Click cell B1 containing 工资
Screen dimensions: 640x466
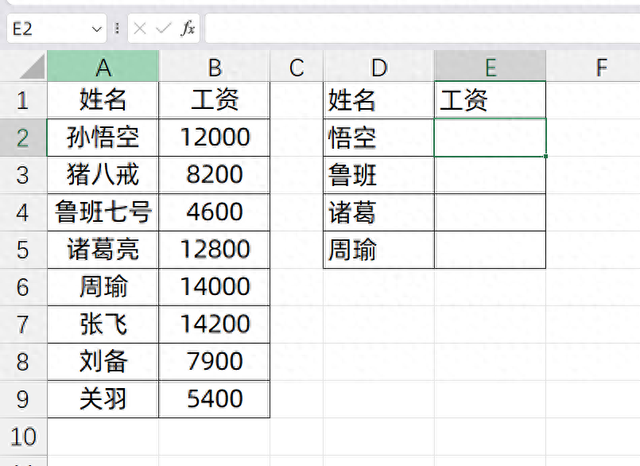214,100
